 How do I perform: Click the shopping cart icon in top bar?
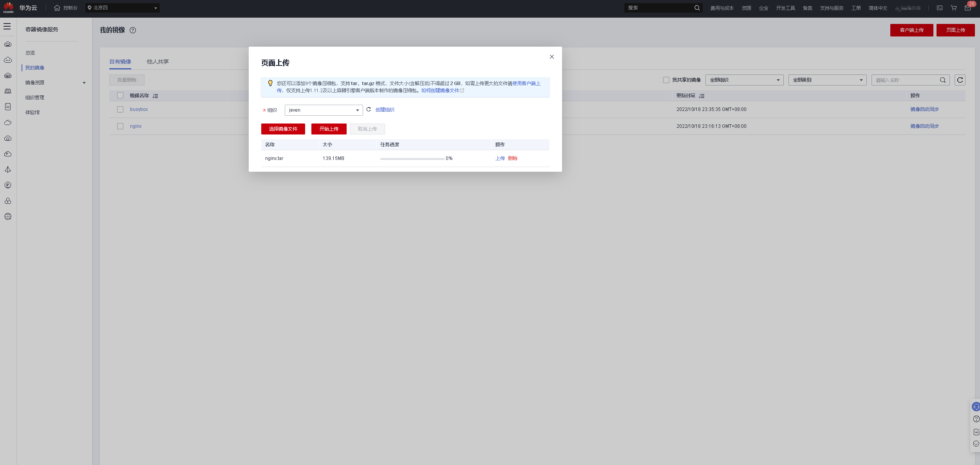coord(954,8)
